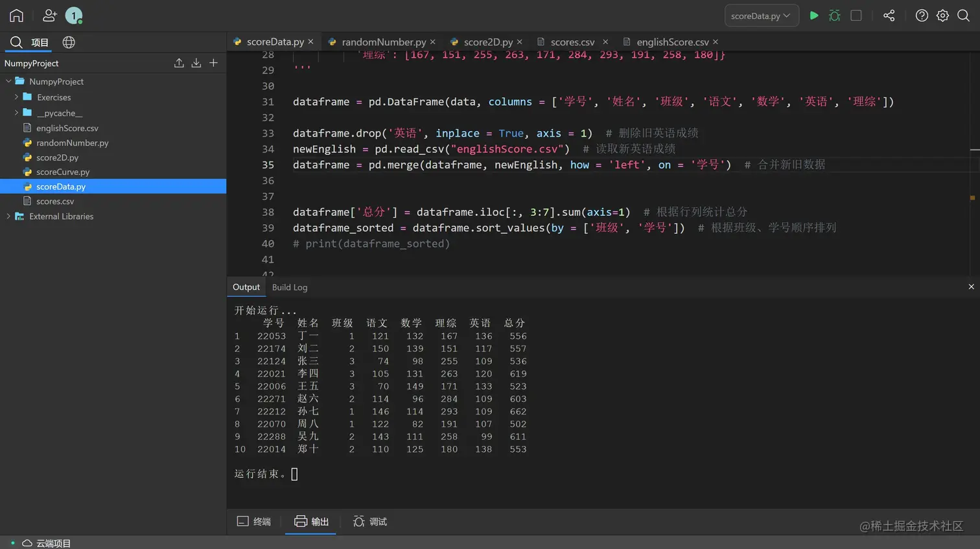Click the top-right search icon
The image size is (980, 549).
(x=964, y=16)
